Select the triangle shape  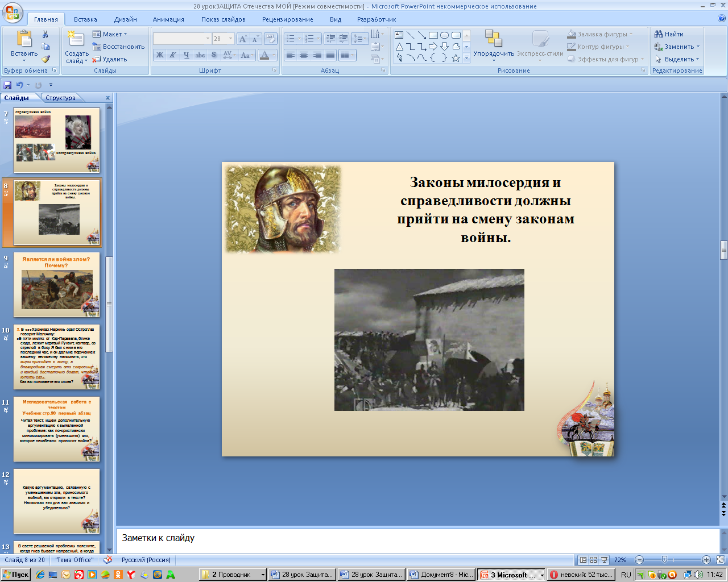click(x=399, y=47)
